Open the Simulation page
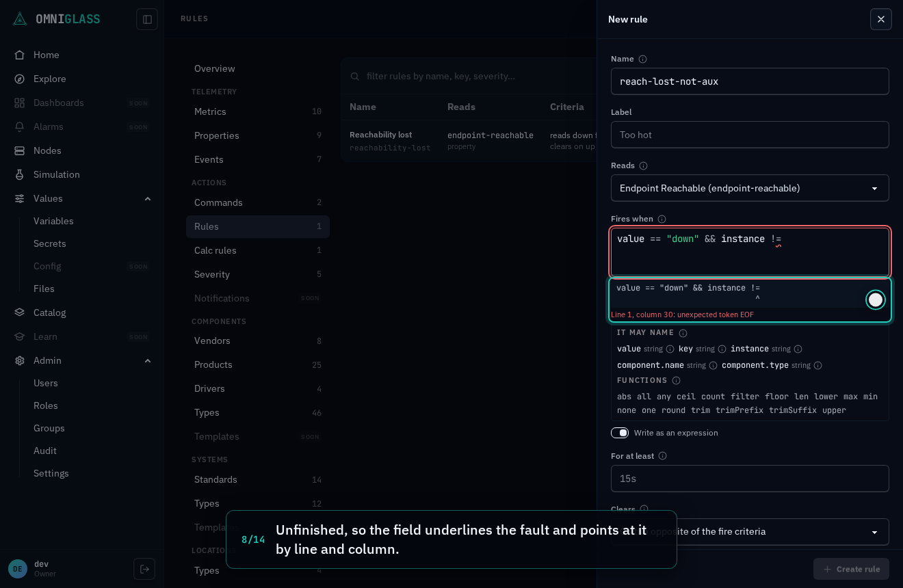The width and height of the screenshot is (903, 588). pyautogui.click(x=57, y=174)
